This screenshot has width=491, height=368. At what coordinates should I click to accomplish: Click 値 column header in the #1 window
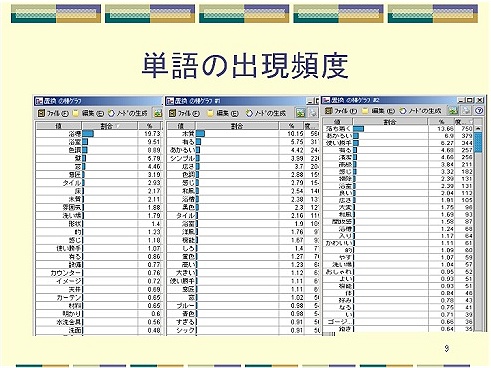point(181,126)
